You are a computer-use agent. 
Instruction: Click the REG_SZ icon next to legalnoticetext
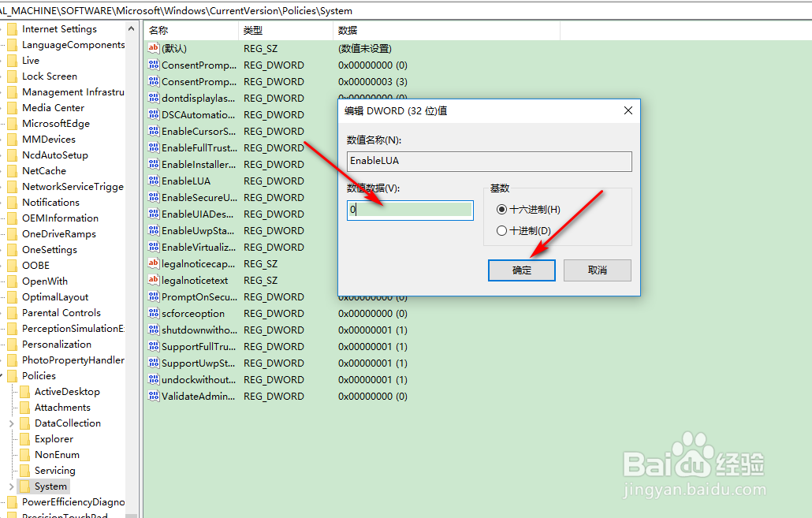click(x=153, y=280)
